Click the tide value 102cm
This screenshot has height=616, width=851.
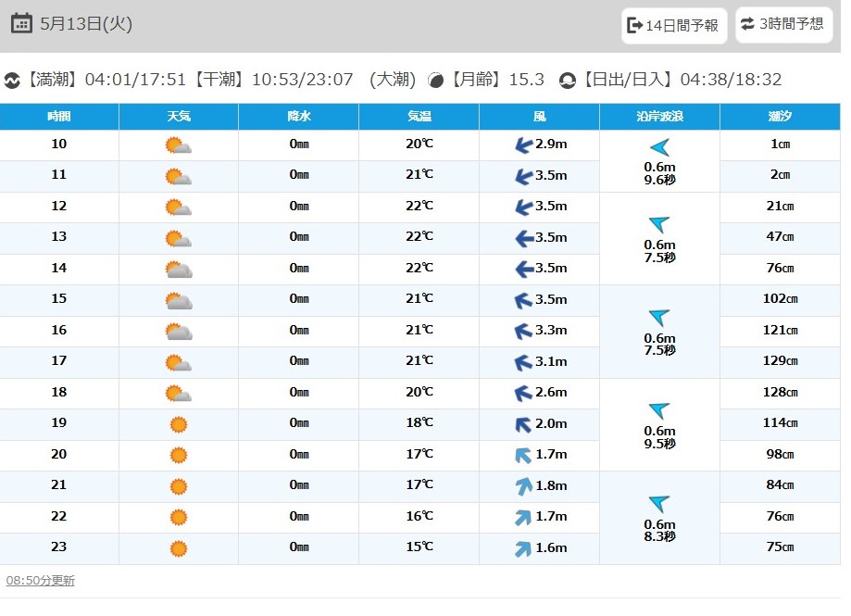781,298
